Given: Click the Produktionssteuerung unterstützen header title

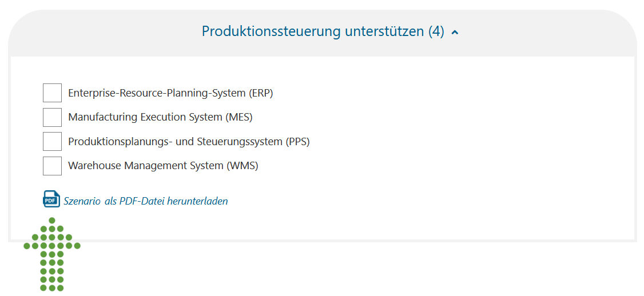Looking at the screenshot, I should [323, 31].
